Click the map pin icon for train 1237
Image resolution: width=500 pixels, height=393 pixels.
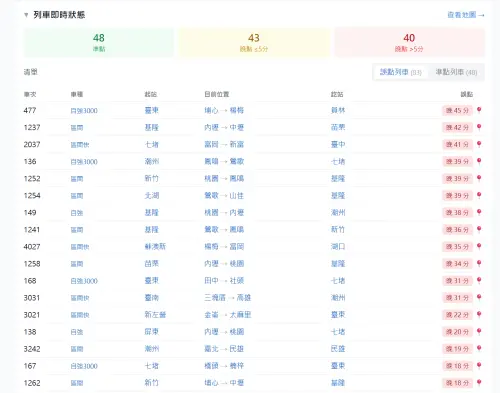pyautogui.click(x=479, y=127)
